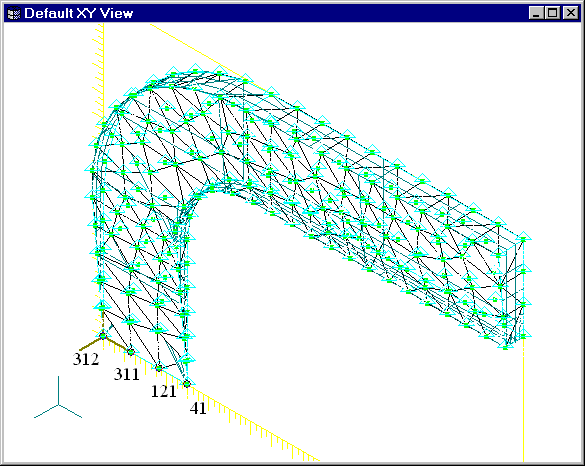Click the node label text 312
This screenshot has width=585, height=466.
[86, 359]
